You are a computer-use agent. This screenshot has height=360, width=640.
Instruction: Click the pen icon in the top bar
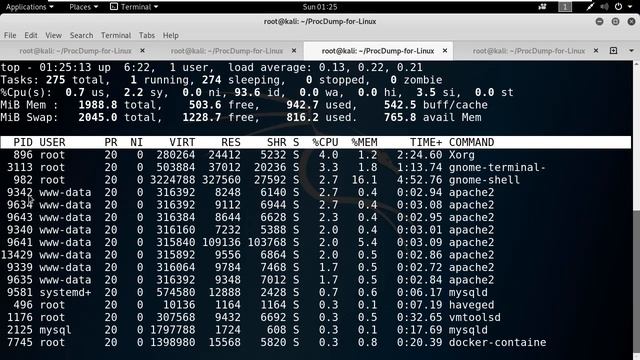590,7
